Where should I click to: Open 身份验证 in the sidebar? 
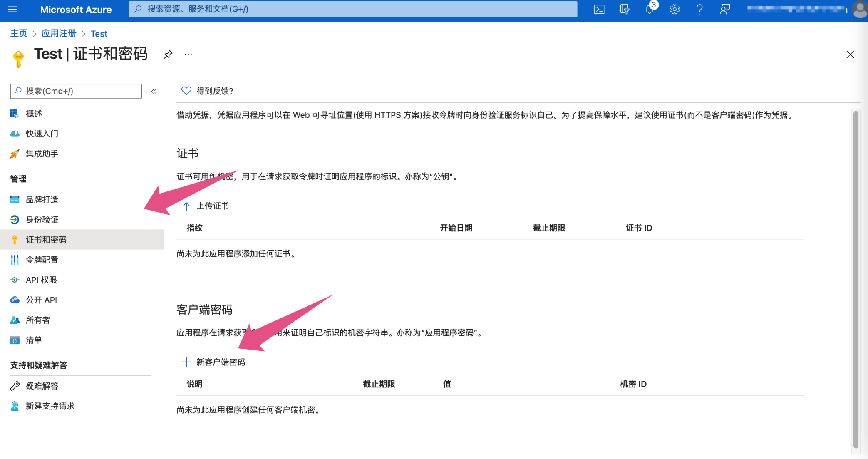tap(42, 220)
